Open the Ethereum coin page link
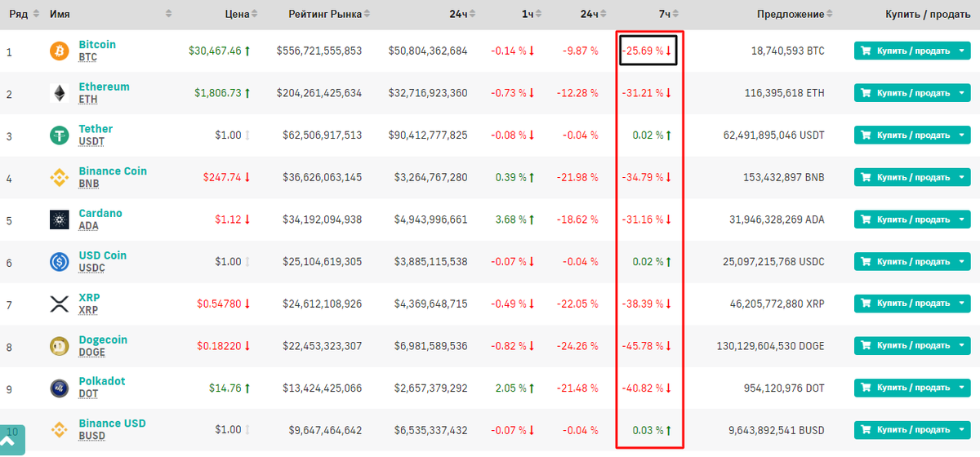 pos(104,87)
